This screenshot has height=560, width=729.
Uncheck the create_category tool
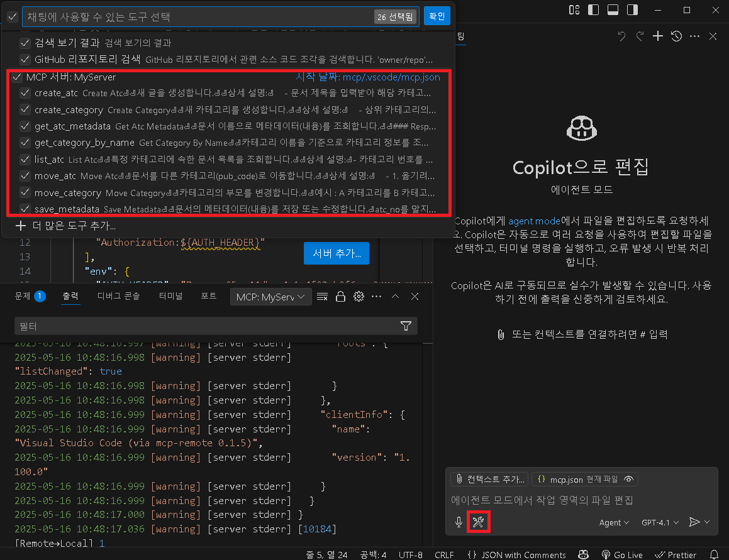[25, 110]
